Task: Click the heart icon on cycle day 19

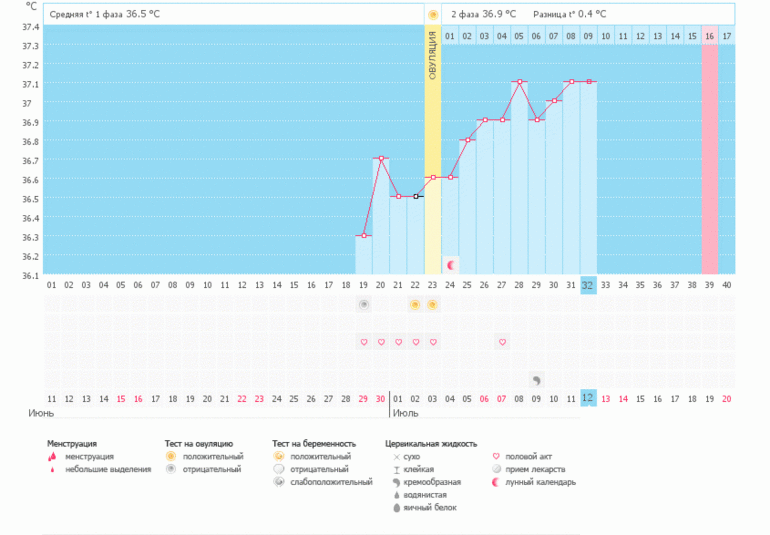Action: click(364, 342)
